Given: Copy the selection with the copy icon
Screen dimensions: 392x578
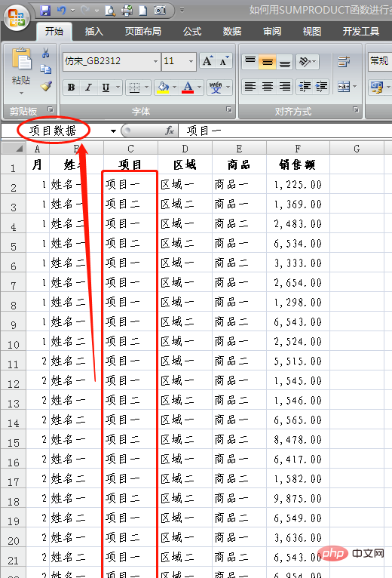Looking at the screenshot, I should 46,69.
